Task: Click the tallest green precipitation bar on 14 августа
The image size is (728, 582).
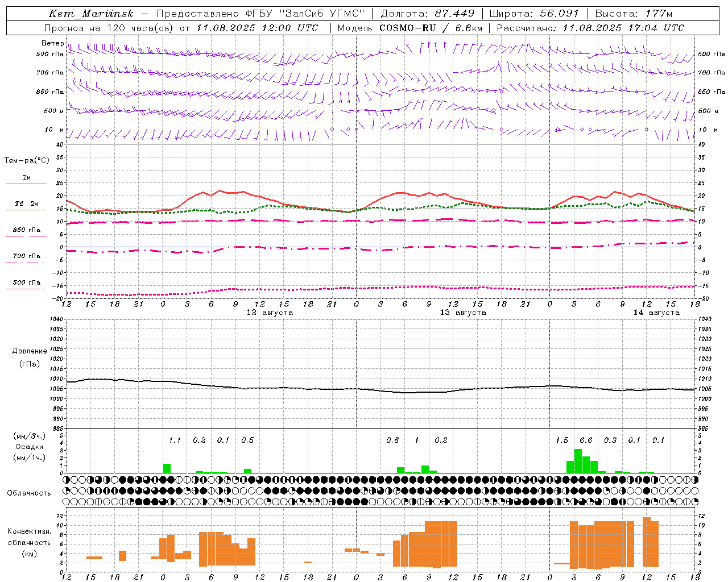Action: point(578,461)
